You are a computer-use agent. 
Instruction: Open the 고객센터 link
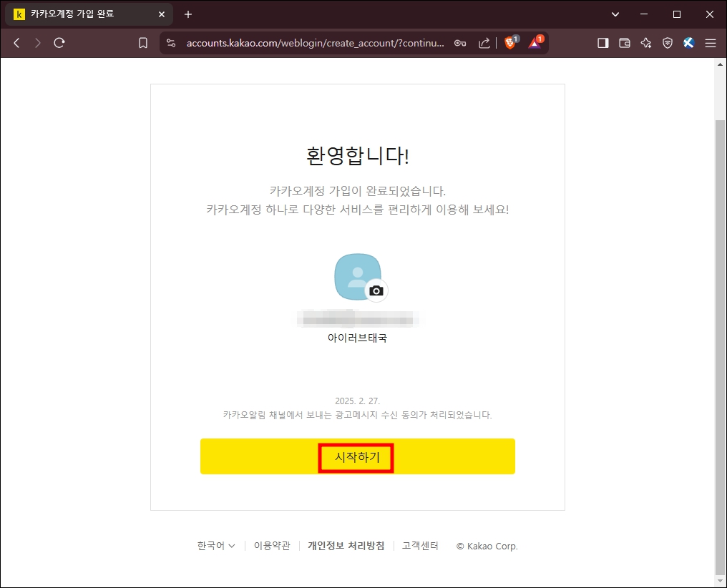pos(420,546)
